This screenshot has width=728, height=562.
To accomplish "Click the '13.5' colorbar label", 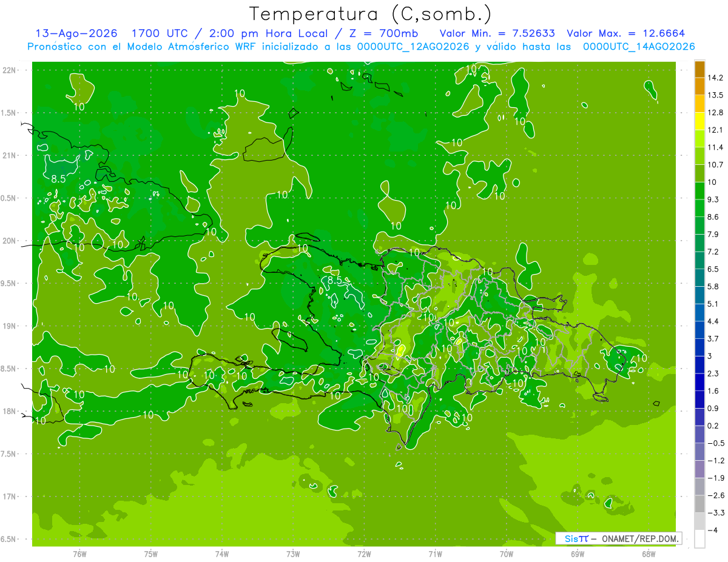I will click(x=715, y=95).
